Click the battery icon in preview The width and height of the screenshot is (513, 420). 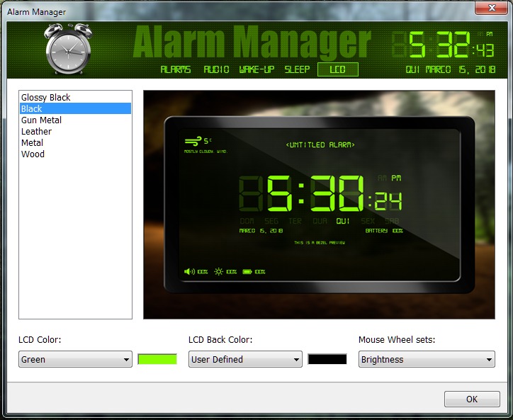pos(247,271)
